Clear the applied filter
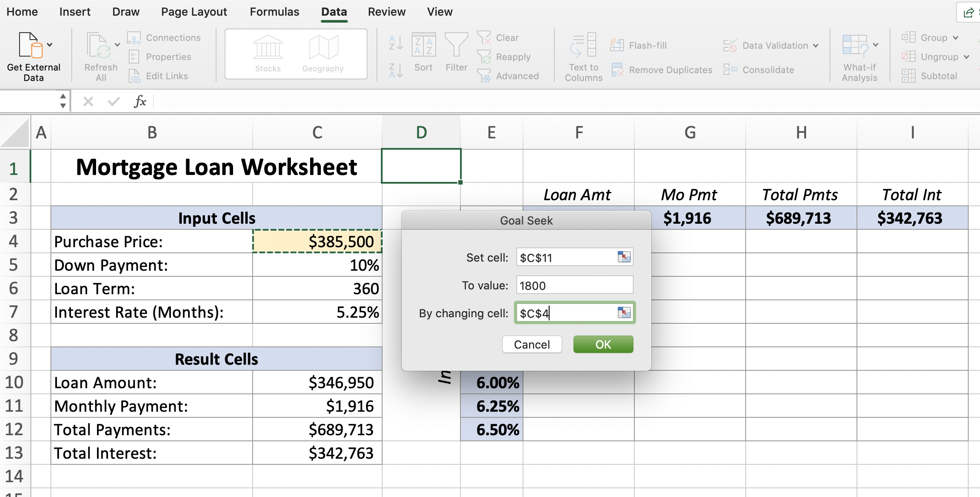980x497 pixels. pyautogui.click(x=498, y=38)
